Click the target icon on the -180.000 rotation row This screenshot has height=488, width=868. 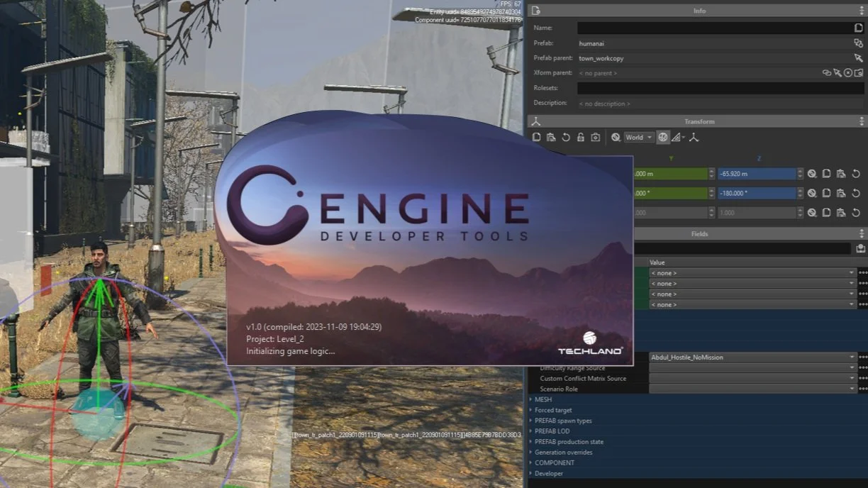click(812, 193)
